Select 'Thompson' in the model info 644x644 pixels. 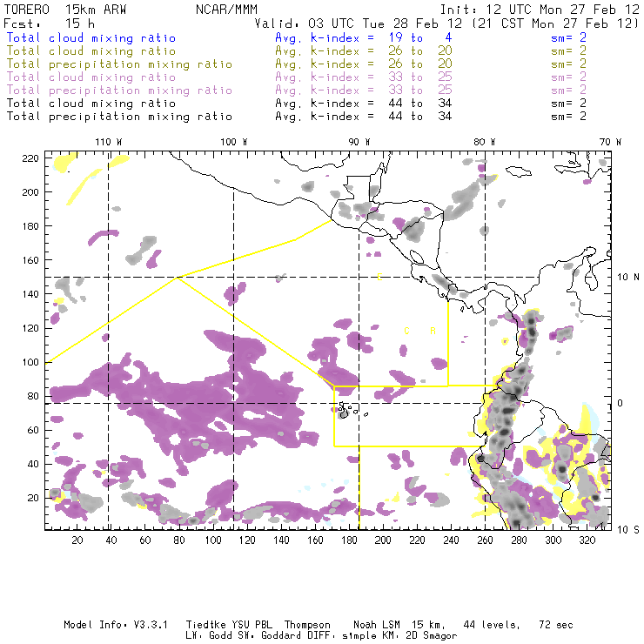tap(307, 625)
